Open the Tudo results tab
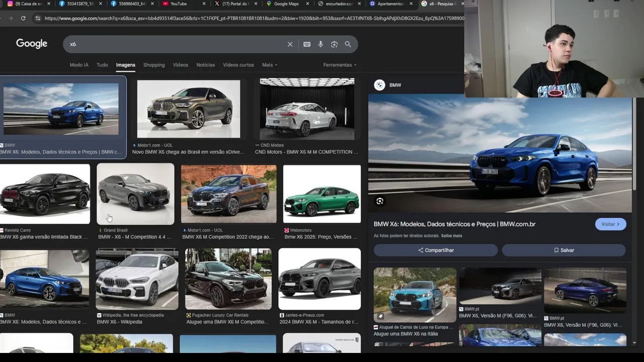Viewport: 644px width, 362px height. point(102,65)
